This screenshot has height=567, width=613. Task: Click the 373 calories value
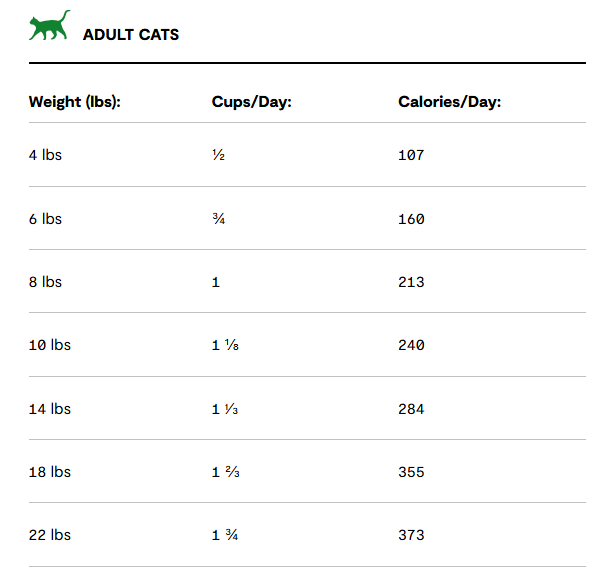point(411,535)
